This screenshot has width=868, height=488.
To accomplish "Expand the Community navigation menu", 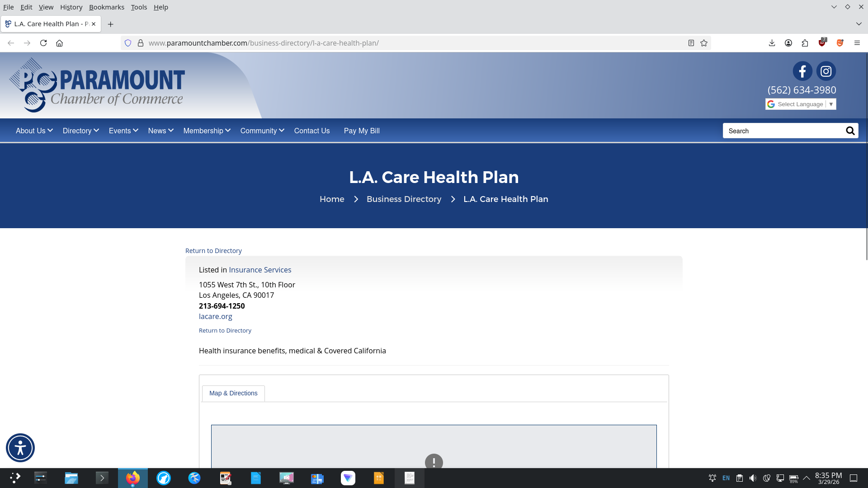I will click(x=262, y=131).
